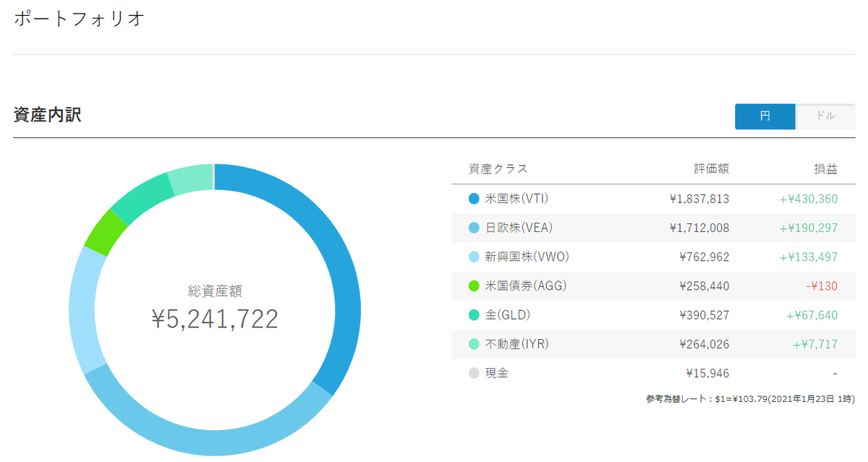Select the 新興国株(VWO) row label
868x462 pixels.
click(527, 257)
